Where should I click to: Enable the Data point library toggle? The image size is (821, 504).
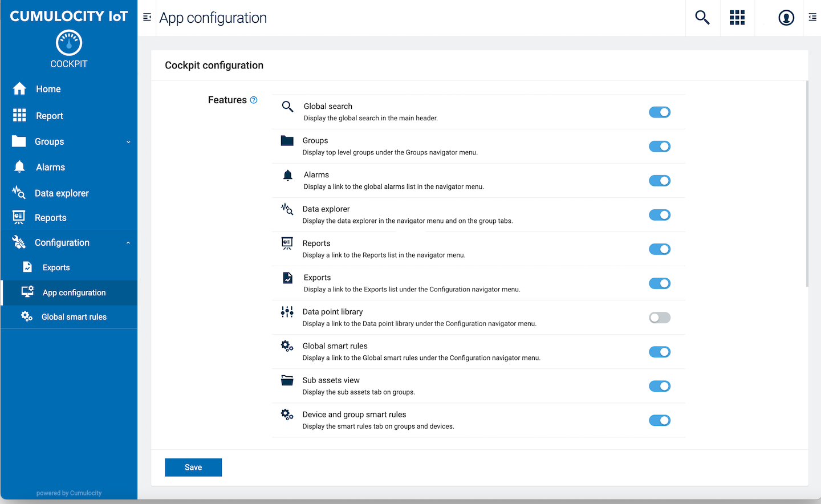[x=660, y=318]
